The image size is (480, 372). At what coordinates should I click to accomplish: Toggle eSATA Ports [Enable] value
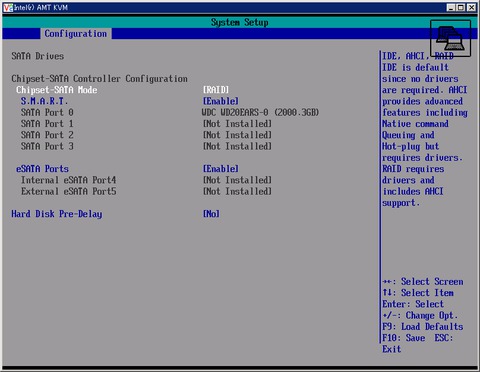coord(221,169)
